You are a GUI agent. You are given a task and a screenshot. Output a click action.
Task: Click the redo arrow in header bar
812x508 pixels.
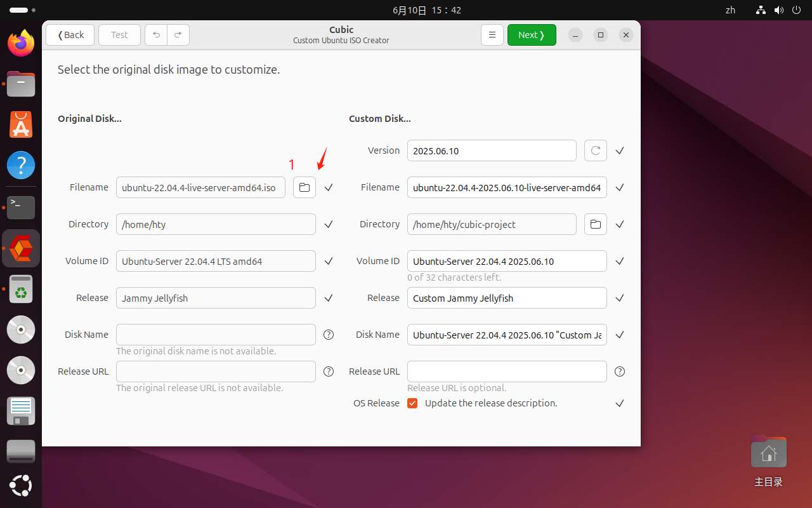(x=178, y=35)
